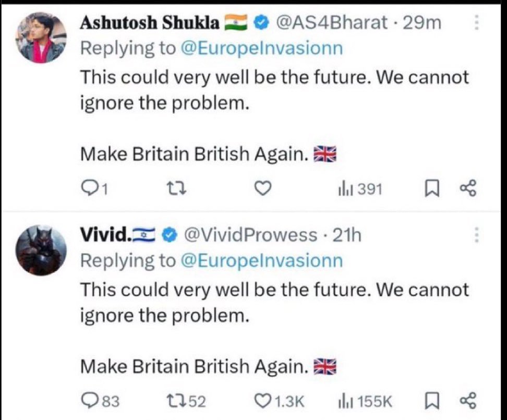Screen dimensions: 507x420
Task: Visit the Ashutosh Shukla profile name
Action: [x=150, y=22]
